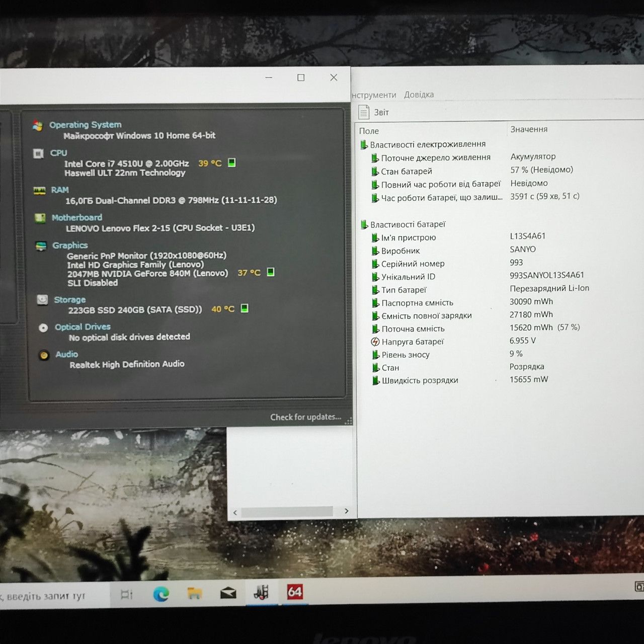
Task: Open the partially hidden Інструменти menu
Action: [374, 95]
